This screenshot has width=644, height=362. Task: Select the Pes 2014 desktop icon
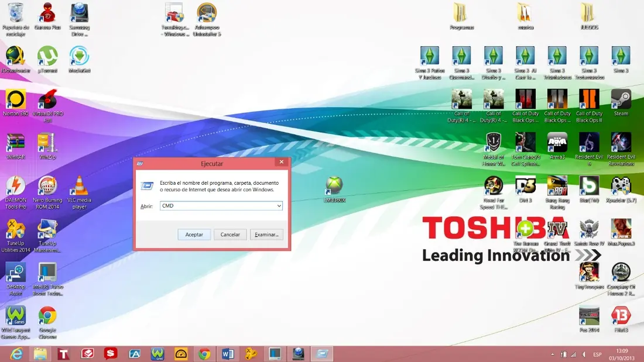[x=589, y=319]
